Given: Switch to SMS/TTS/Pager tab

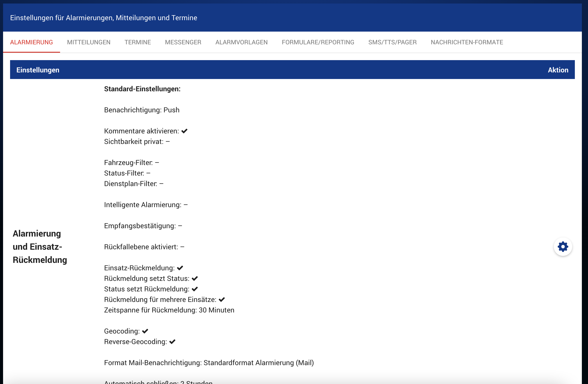Looking at the screenshot, I should point(392,42).
